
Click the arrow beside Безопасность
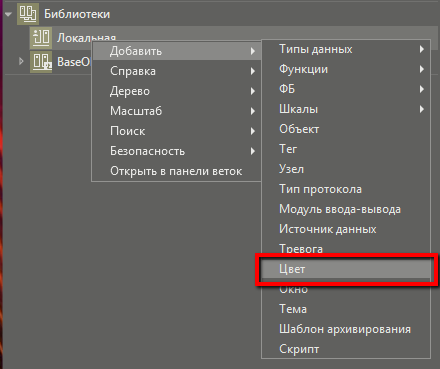pyautogui.click(x=253, y=151)
